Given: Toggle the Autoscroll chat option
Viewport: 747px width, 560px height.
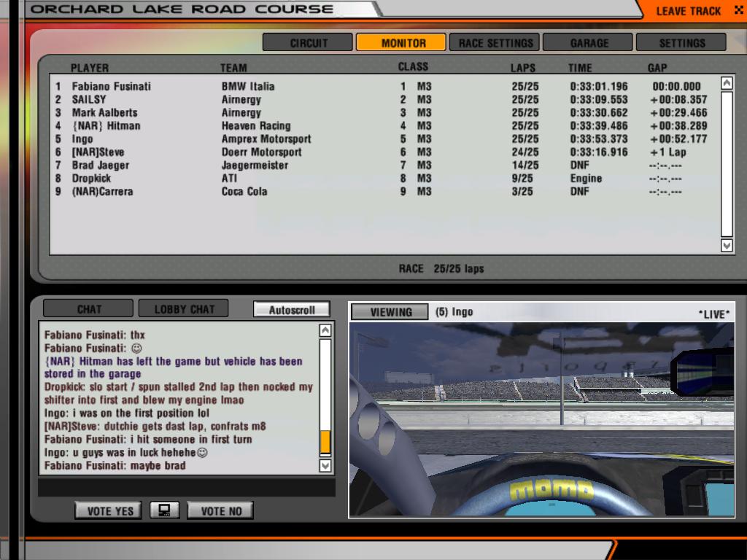Looking at the screenshot, I should [x=292, y=310].
